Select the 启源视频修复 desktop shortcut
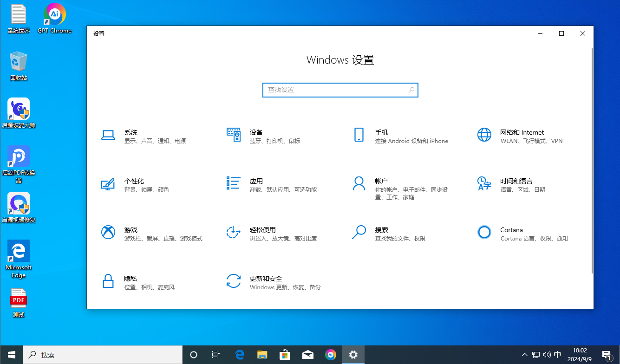 pyautogui.click(x=19, y=208)
